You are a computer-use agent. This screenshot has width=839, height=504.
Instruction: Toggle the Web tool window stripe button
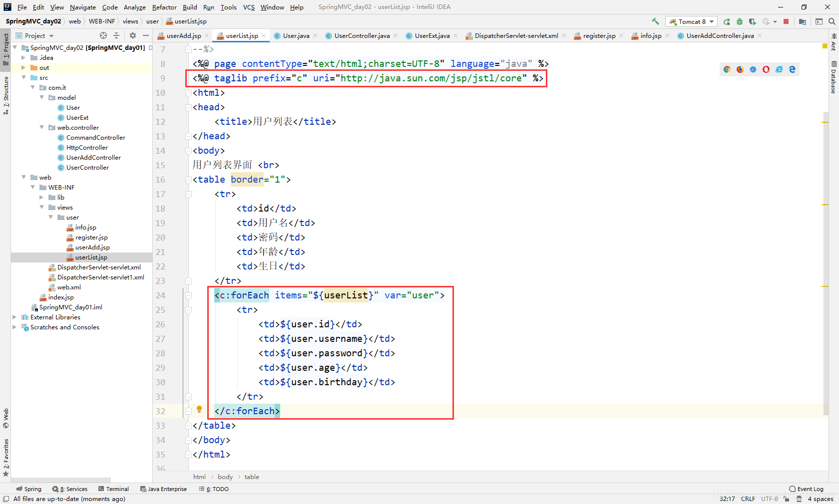point(5,418)
